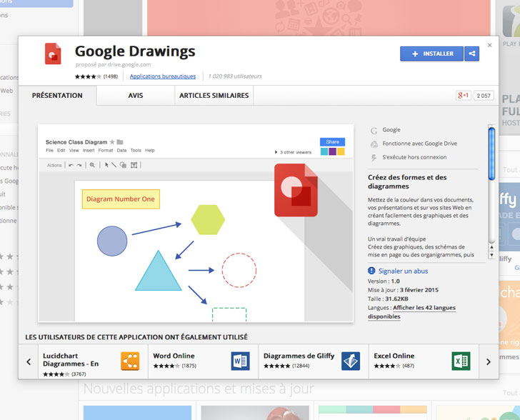Screen dimensions: 520x420
Task: Click the Créez des formes et des diagrammes heading
Action: point(407,182)
